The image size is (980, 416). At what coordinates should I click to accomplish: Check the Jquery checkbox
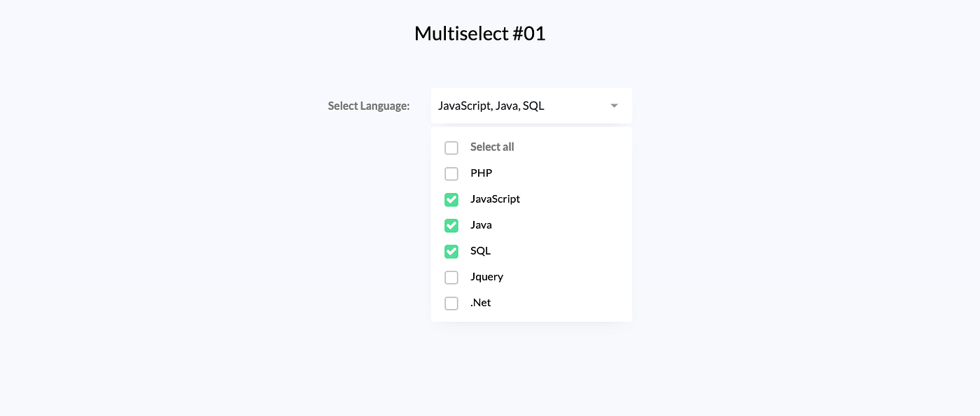[451, 277]
